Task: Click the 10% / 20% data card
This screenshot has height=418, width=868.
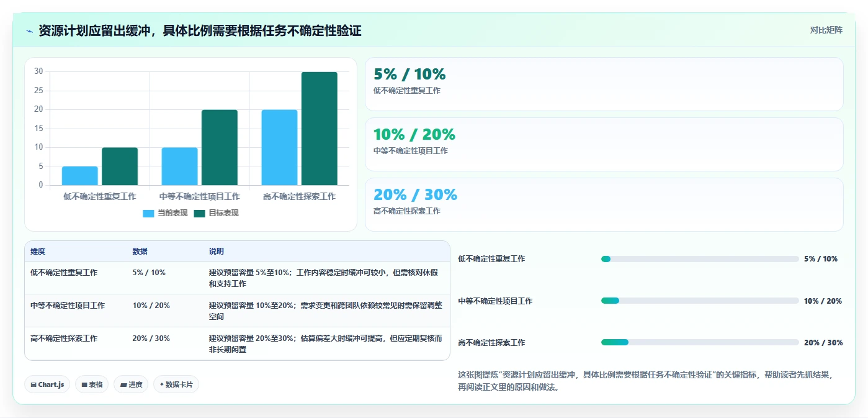Action: coord(604,144)
